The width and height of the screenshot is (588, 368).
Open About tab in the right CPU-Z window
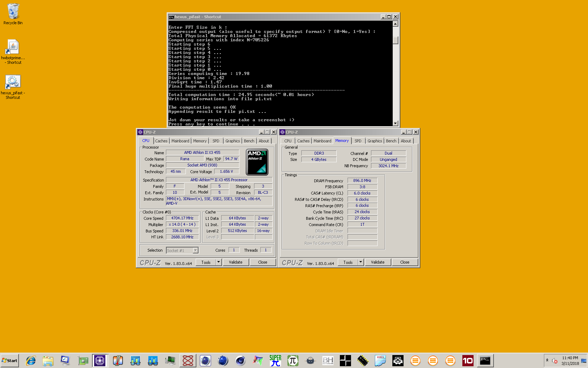click(406, 141)
